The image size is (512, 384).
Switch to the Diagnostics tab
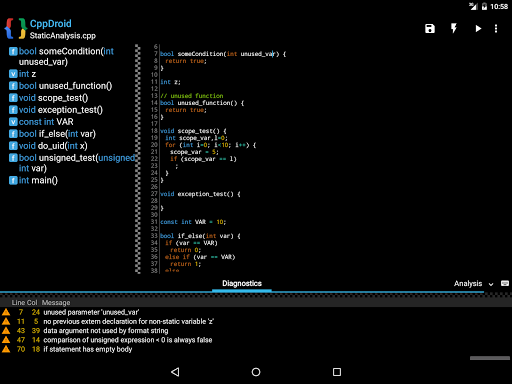click(x=242, y=284)
